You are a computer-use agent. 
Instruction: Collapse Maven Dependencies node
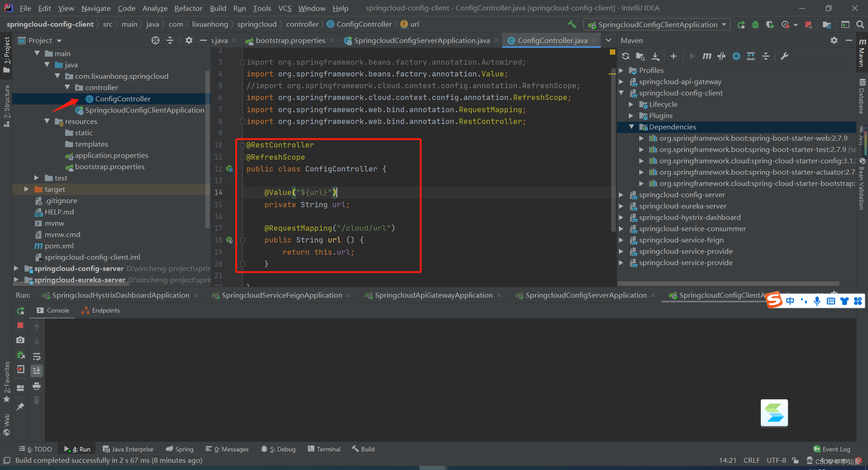click(x=631, y=127)
